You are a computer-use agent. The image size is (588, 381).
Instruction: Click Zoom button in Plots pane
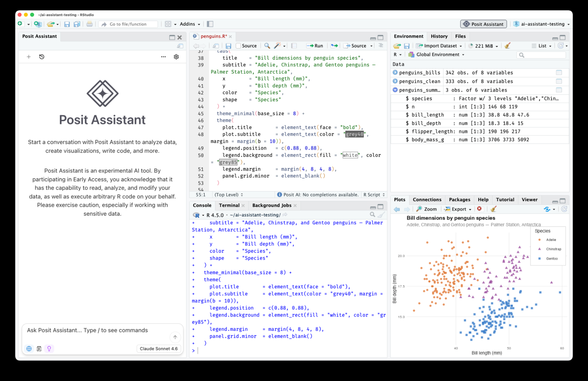pyautogui.click(x=426, y=209)
